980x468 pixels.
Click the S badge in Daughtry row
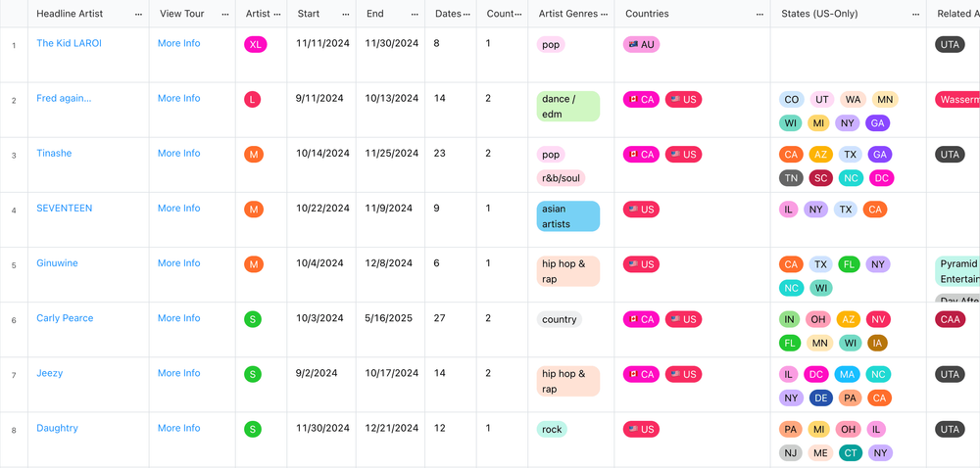253,429
